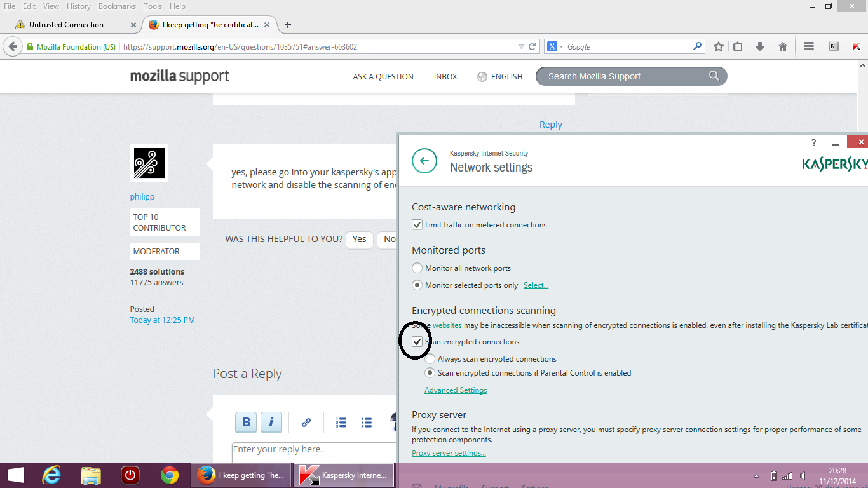Click the Firefox back navigation button
Viewport: 868px width, 488px height.
tap(12, 46)
